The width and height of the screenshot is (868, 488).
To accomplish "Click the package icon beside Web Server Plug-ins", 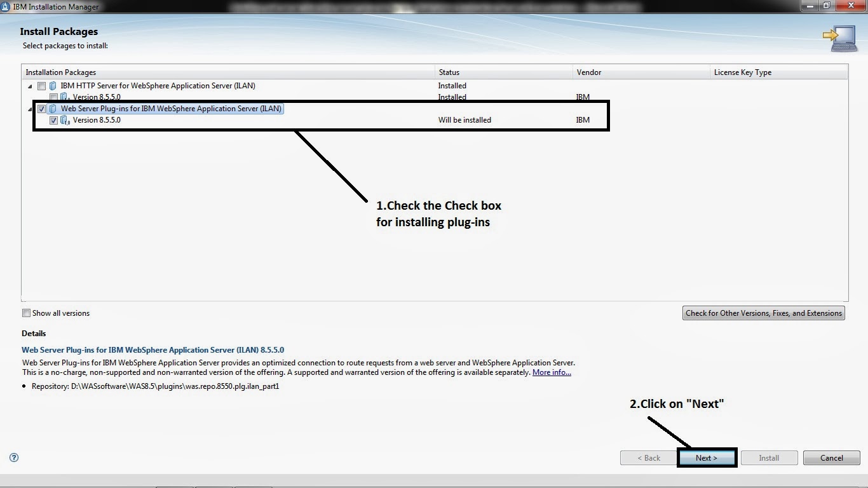I will [x=53, y=108].
